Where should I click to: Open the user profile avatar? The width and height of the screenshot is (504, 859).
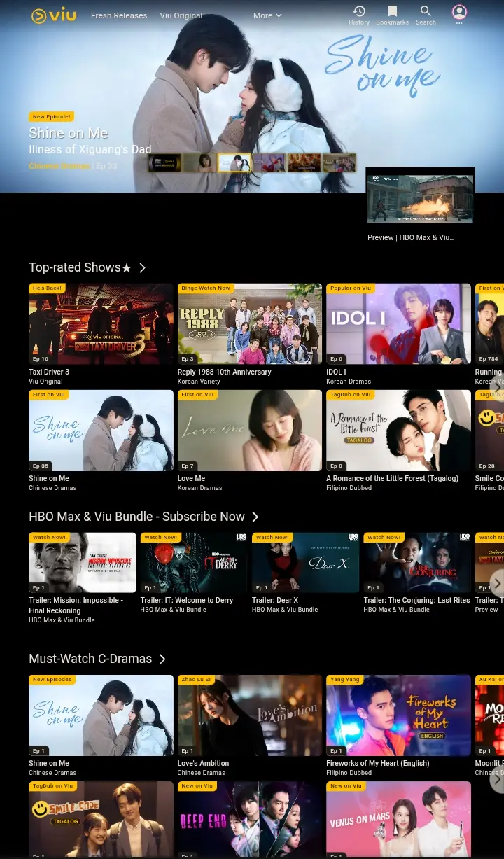[x=459, y=12]
